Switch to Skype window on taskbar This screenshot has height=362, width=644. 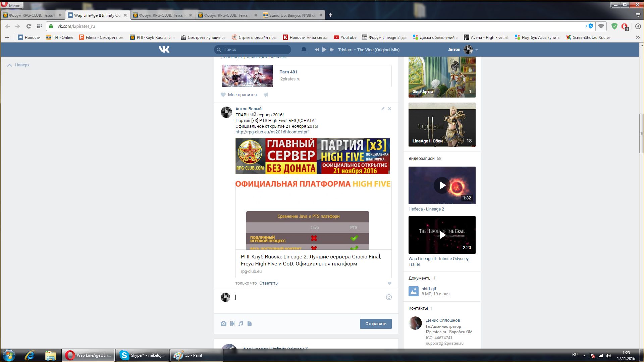[x=143, y=355]
